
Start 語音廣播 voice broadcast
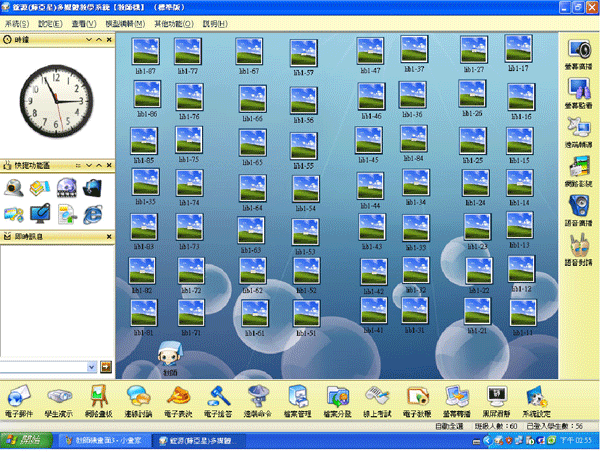pos(579,210)
